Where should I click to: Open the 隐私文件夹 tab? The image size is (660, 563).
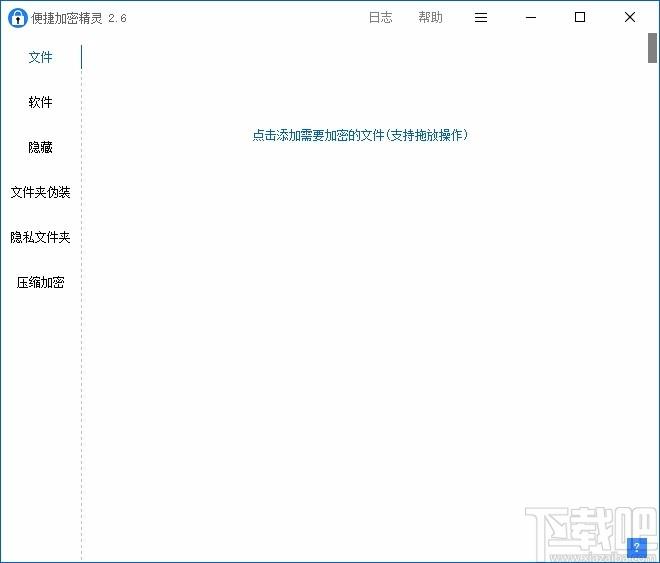pos(40,237)
